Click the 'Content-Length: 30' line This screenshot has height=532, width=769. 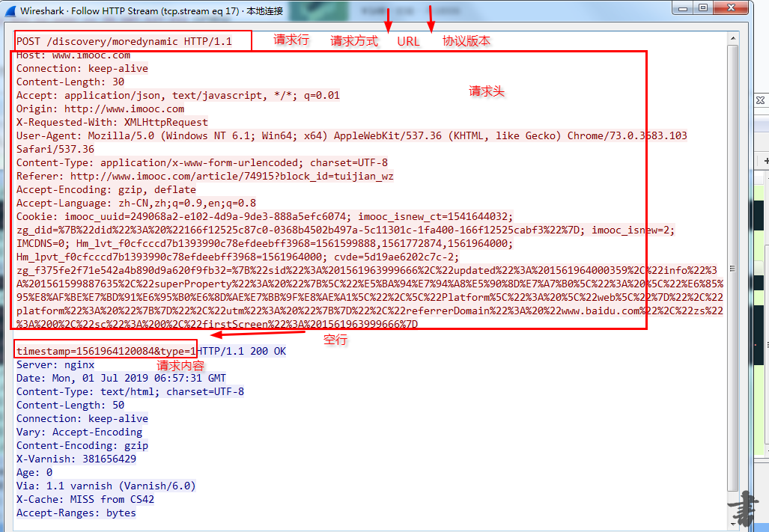(70, 82)
